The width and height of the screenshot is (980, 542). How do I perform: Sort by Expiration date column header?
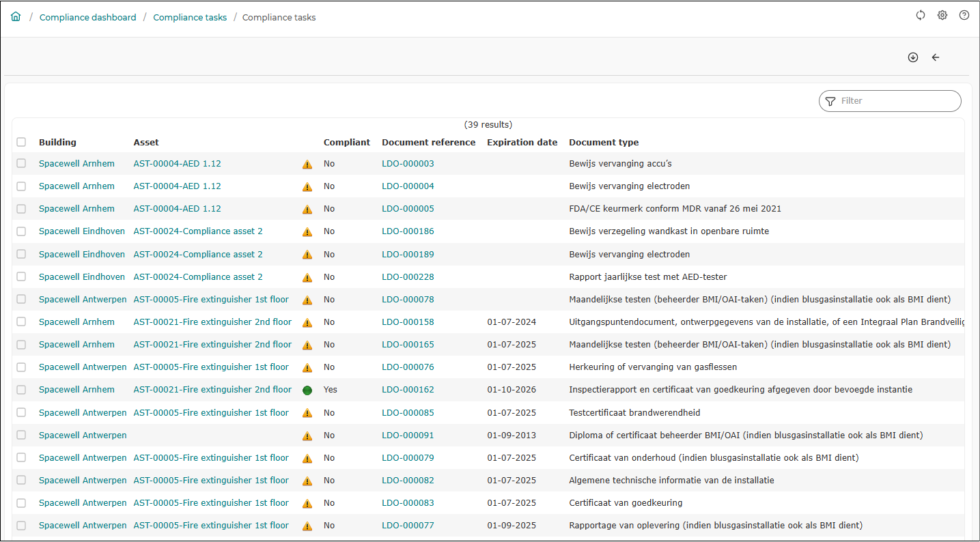pos(522,142)
